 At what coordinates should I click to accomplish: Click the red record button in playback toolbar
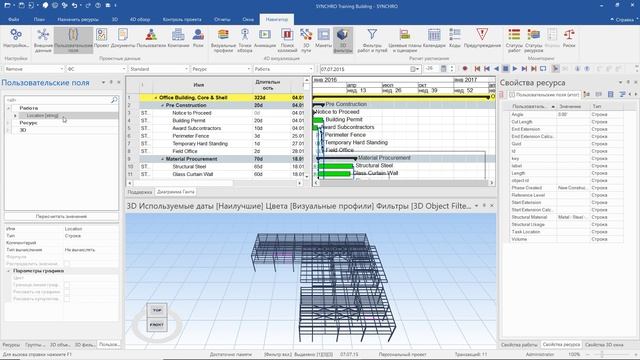click(x=464, y=69)
